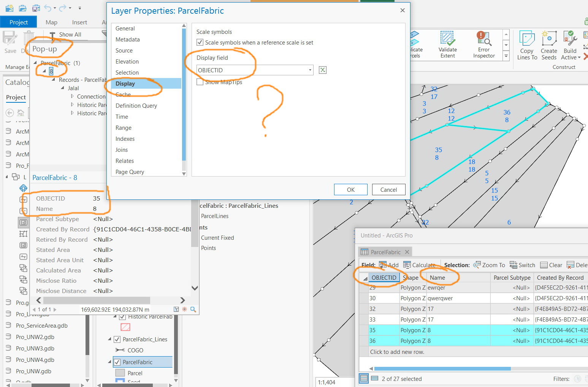Viewport: 588px width, 387px height.
Task: Close the ParcelFabric attribute table tab
Action: click(x=407, y=252)
